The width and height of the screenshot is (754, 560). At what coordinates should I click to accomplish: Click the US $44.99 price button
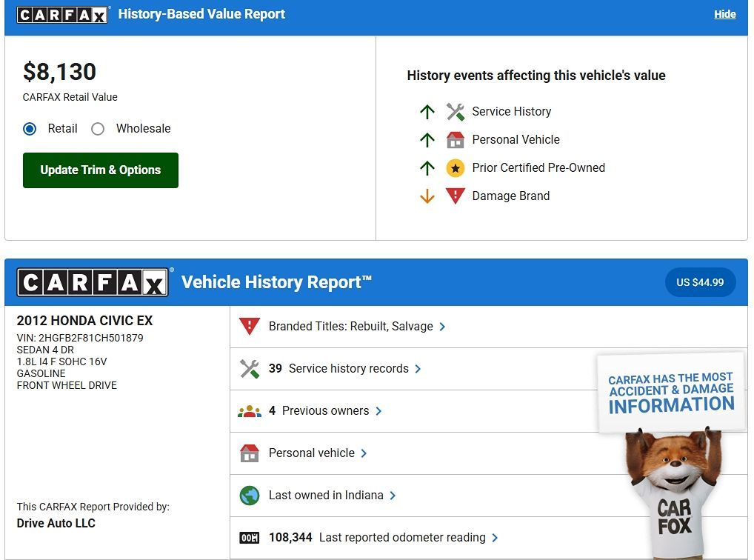[x=700, y=282]
